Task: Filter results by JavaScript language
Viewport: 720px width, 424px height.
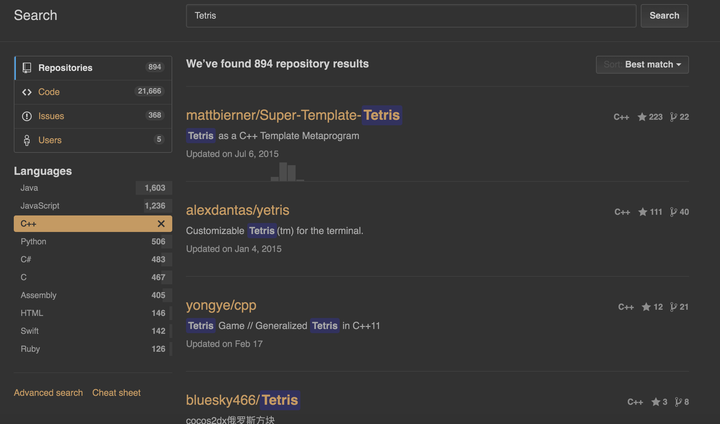Action: tap(93, 206)
